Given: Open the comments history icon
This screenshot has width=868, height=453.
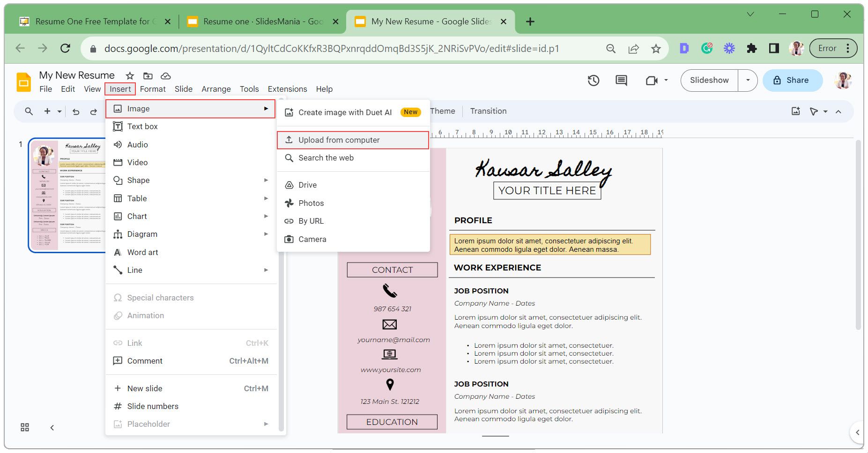Looking at the screenshot, I should coord(621,80).
